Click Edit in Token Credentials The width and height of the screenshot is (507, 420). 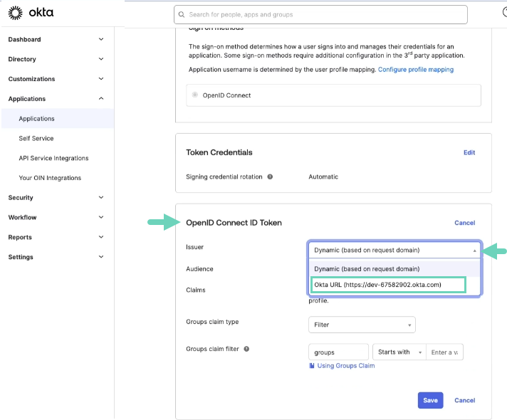pyautogui.click(x=469, y=152)
